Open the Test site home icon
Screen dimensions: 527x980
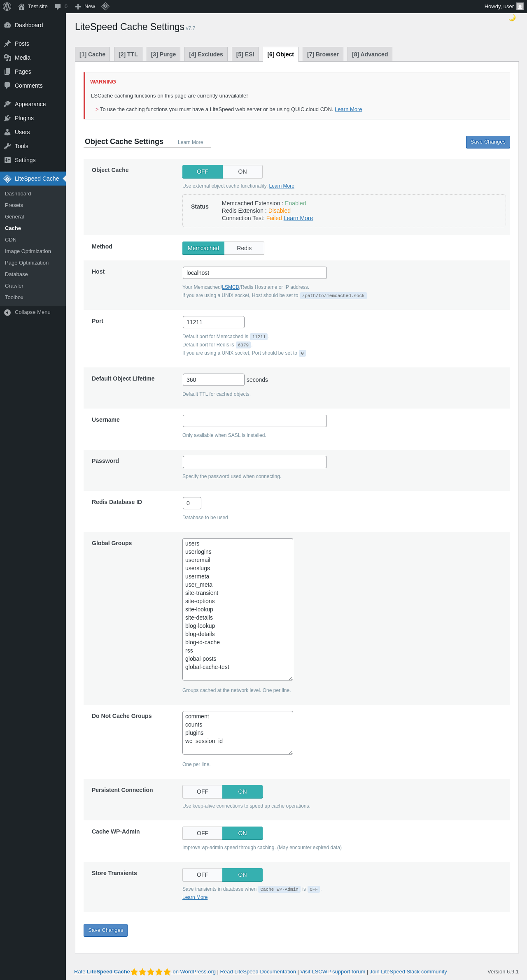(21, 7)
